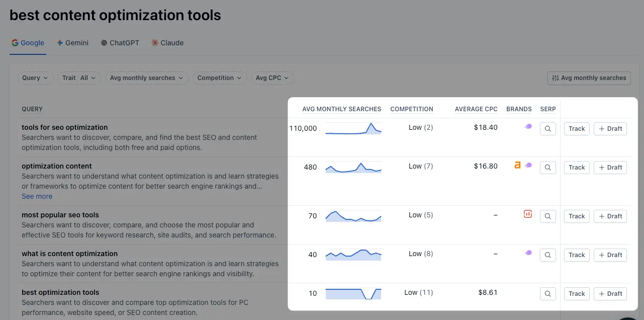
Task: Click the Low (11) competition value
Action: pos(418,292)
